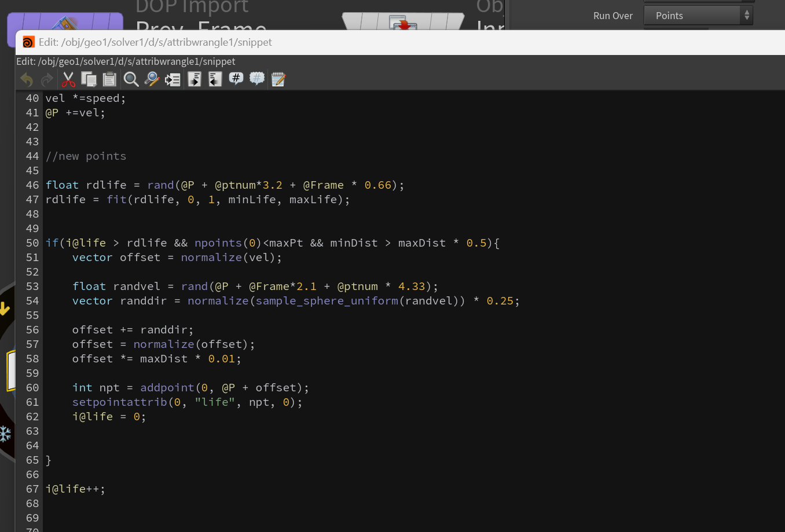Click the Indent selection icon
This screenshot has height=532, width=785.
pos(195,79)
